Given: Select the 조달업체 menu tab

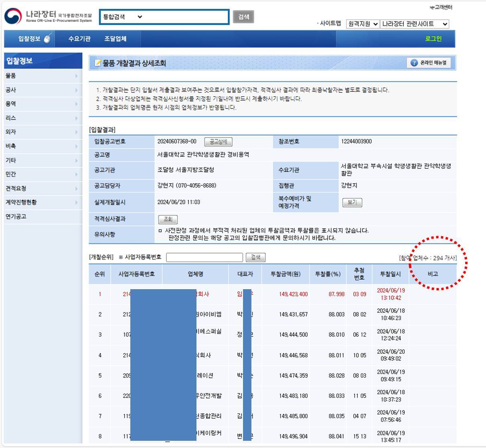Looking at the screenshot, I should tap(115, 39).
